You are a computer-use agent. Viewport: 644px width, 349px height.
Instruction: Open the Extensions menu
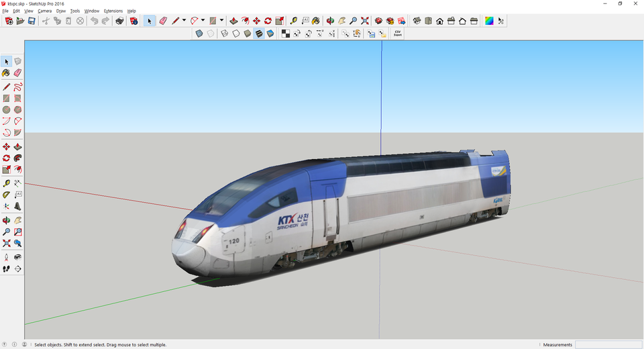coord(113,11)
